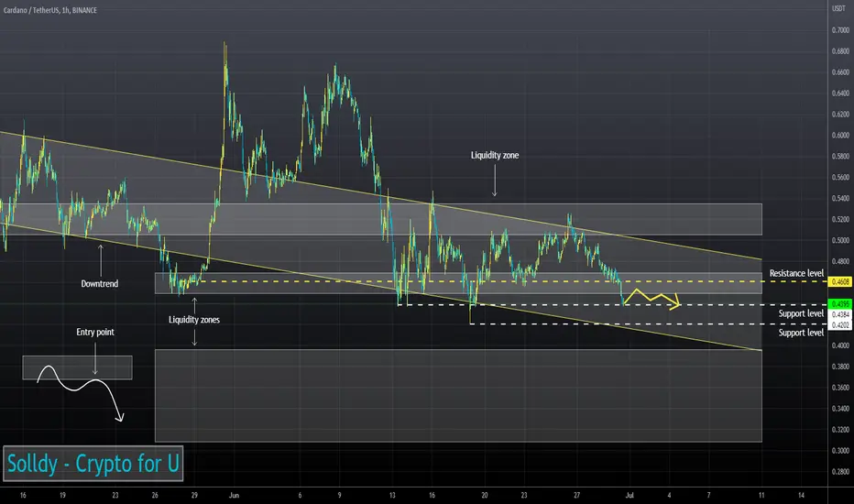
Task: Click the 0.6400 price axis label
Action: [x=840, y=93]
